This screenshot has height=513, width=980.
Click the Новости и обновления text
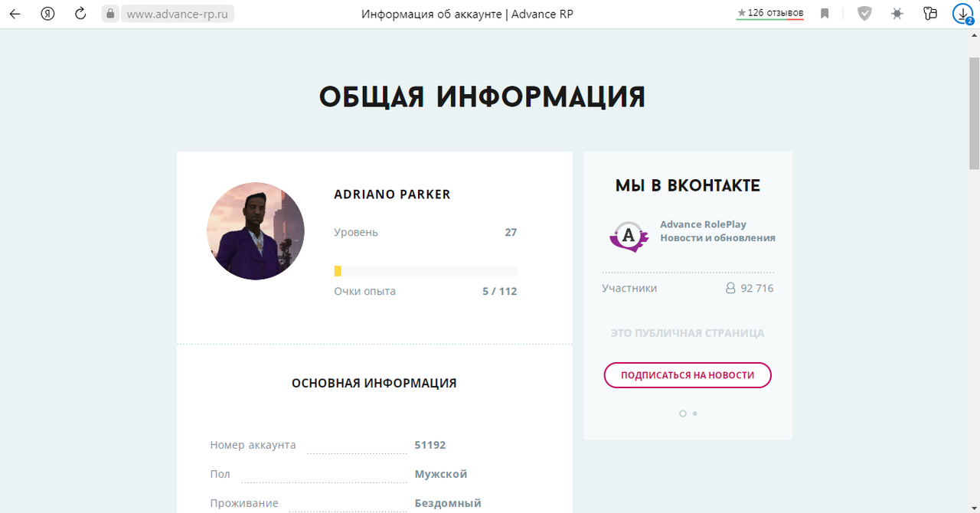pyautogui.click(x=717, y=238)
